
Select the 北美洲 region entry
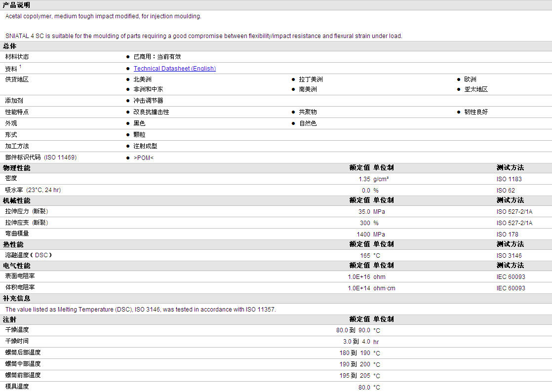(143, 79)
